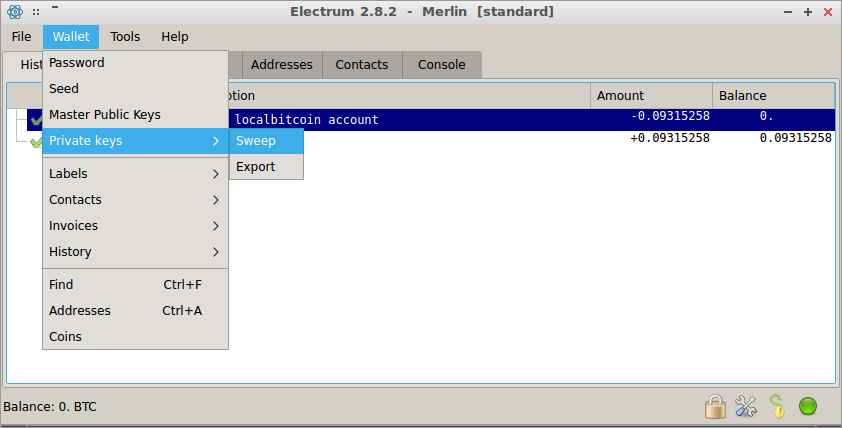Select the +0.09315258 amount cell

670,138
